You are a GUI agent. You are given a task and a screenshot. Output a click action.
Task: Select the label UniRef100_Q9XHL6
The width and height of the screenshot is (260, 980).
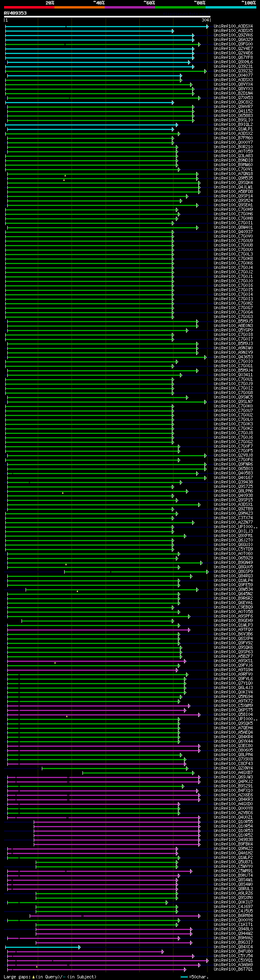pos(233,62)
